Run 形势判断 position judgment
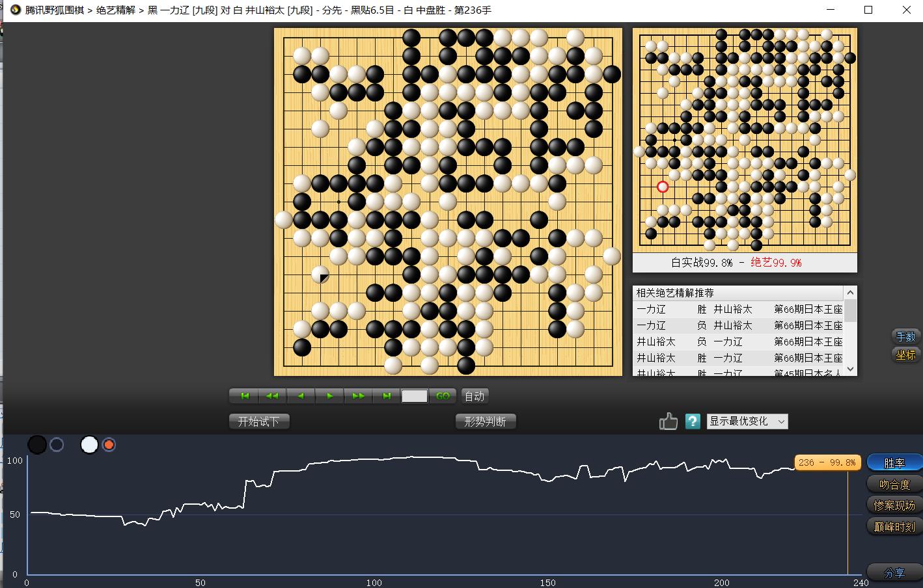The width and height of the screenshot is (923, 588). point(486,421)
